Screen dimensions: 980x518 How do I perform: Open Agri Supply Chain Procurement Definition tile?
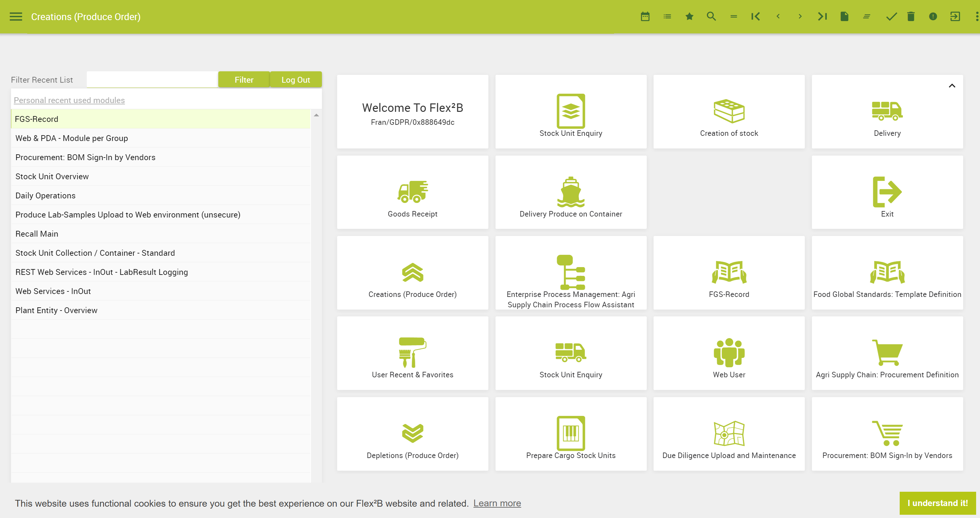(887, 353)
